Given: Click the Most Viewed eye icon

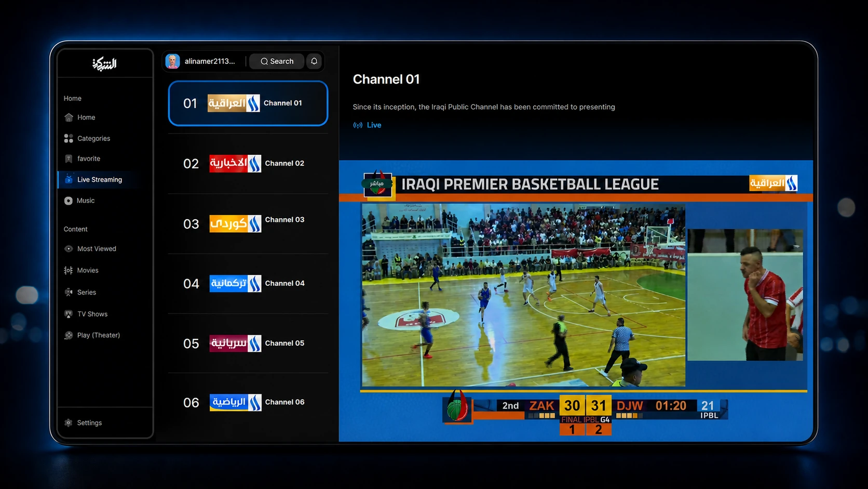Looking at the screenshot, I should click(69, 249).
